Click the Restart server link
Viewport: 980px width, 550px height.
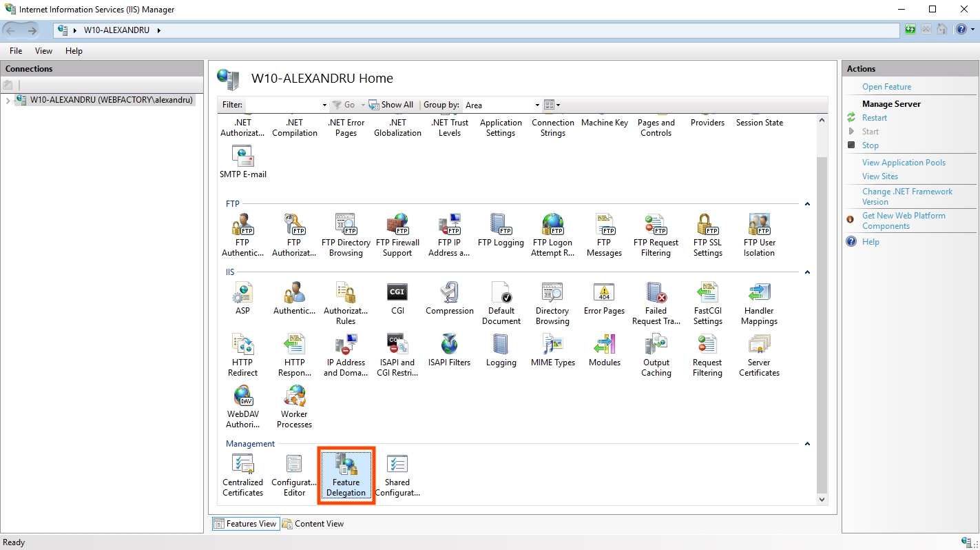click(x=874, y=118)
